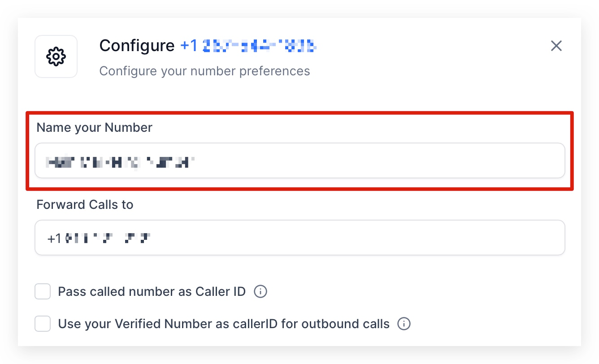Click the "Configure" heading word
The image size is (599, 364).
tap(137, 46)
